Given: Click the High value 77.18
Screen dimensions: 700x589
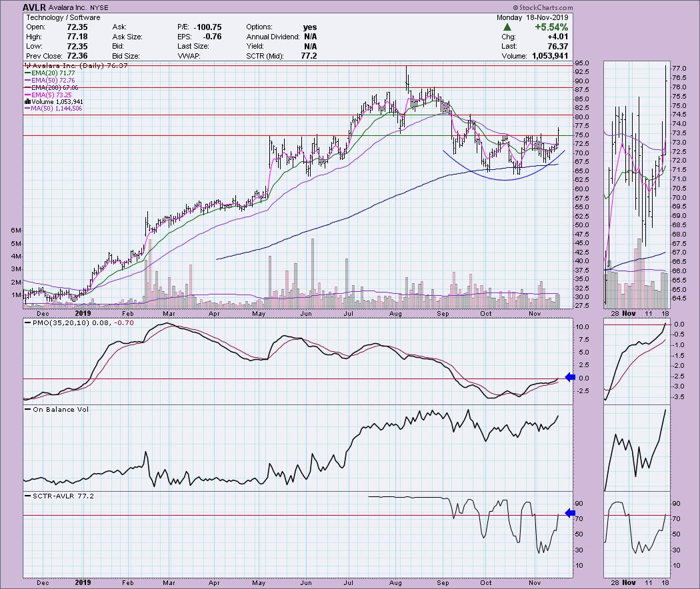Looking at the screenshot, I should [x=77, y=37].
